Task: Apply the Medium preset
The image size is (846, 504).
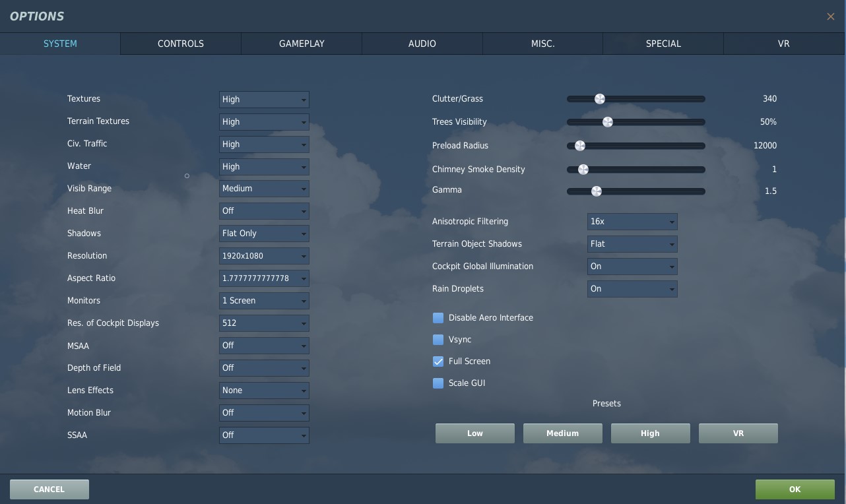Action: point(563,433)
